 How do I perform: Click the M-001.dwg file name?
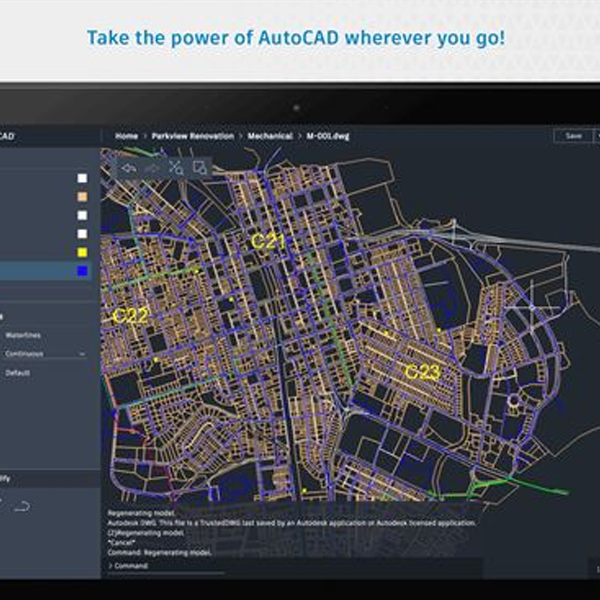(x=324, y=135)
